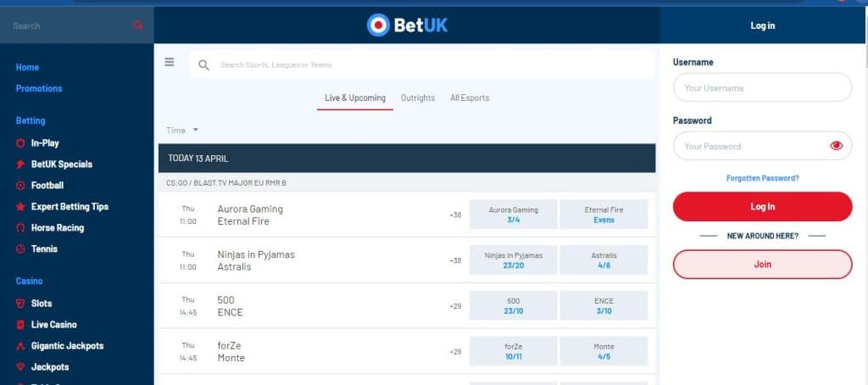Click the Expert Betting Tips star icon

20,207
